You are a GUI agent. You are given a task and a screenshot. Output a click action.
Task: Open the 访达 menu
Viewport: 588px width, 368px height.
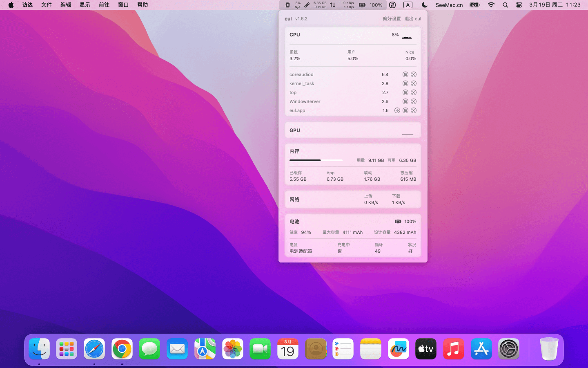(27, 5)
